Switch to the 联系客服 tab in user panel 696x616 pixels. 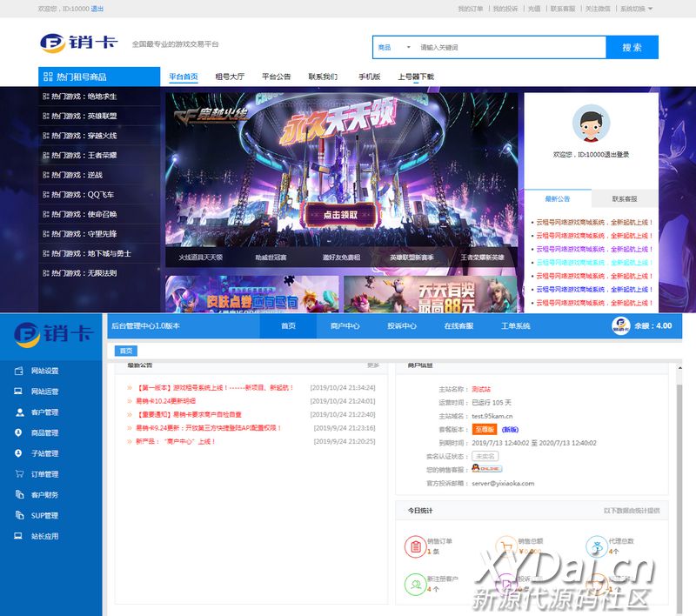pos(625,199)
